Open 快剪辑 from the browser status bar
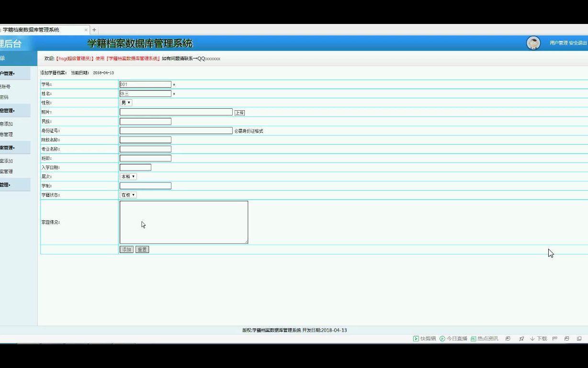This screenshot has height=368, width=588. point(423,338)
